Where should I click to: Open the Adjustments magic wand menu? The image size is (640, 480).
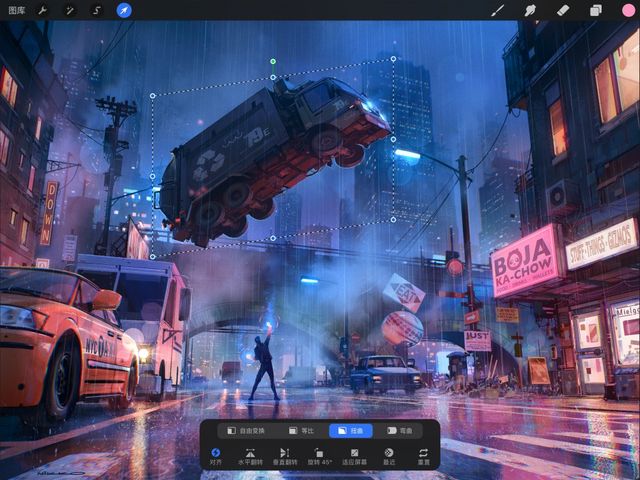click(70, 10)
